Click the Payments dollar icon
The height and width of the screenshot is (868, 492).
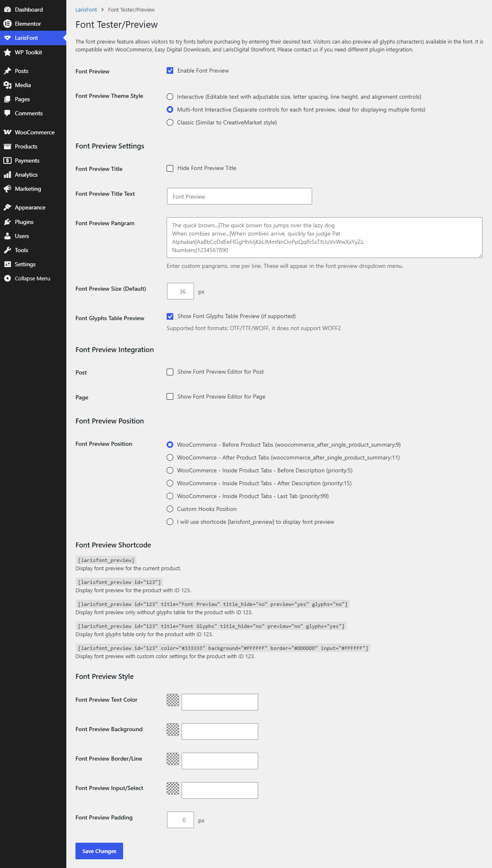point(7,160)
